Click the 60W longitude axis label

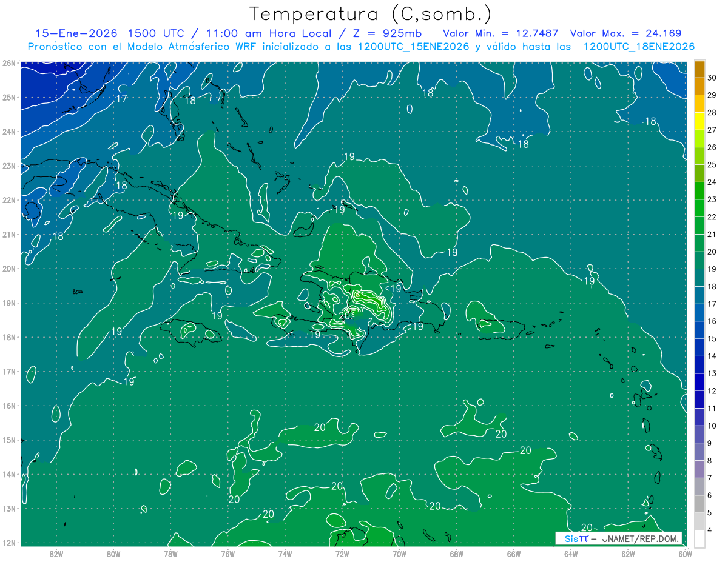(685, 553)
